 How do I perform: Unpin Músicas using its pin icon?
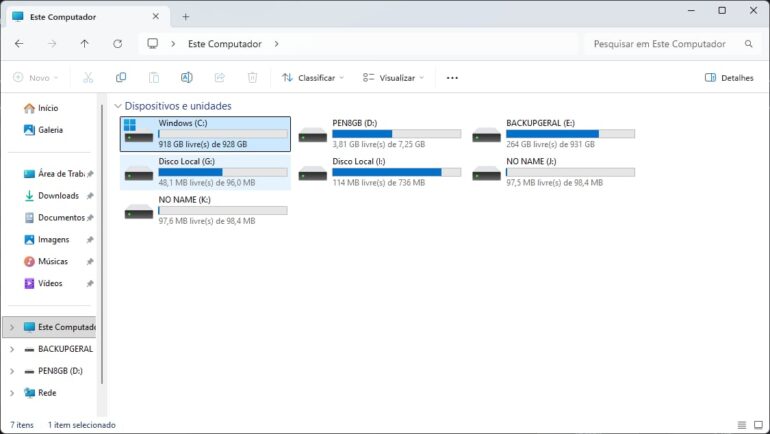pyautogui.click(x=90, y=262)
